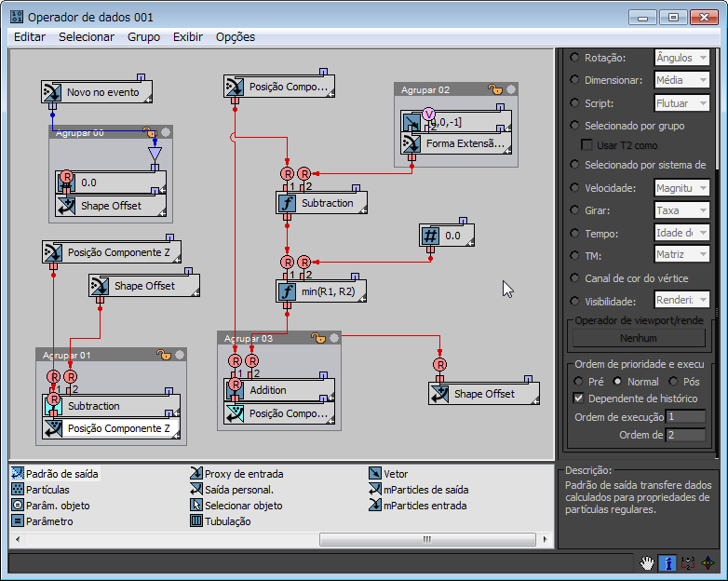The image size is (728, 581).
Task: Click the four-arrow zoom extents icon
Action: [708, 563]
